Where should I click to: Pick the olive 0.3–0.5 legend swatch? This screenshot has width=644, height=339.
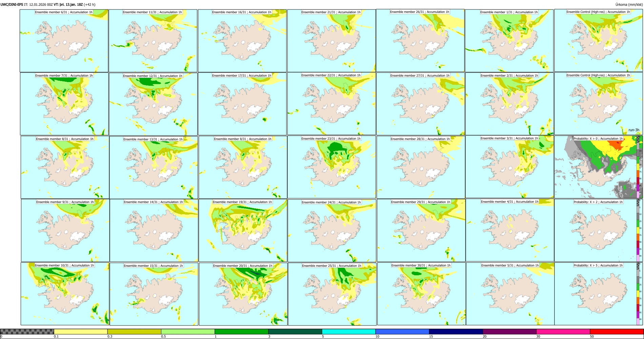coord(134,332)
